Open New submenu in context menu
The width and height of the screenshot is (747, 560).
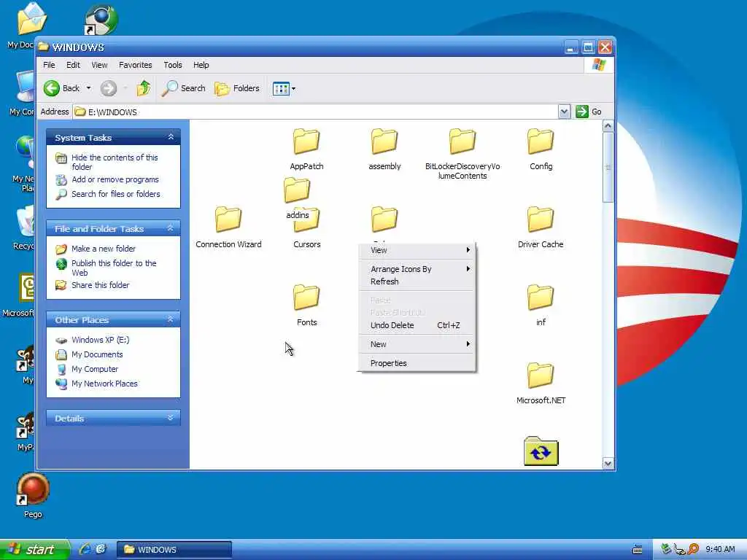pos(417,344)
